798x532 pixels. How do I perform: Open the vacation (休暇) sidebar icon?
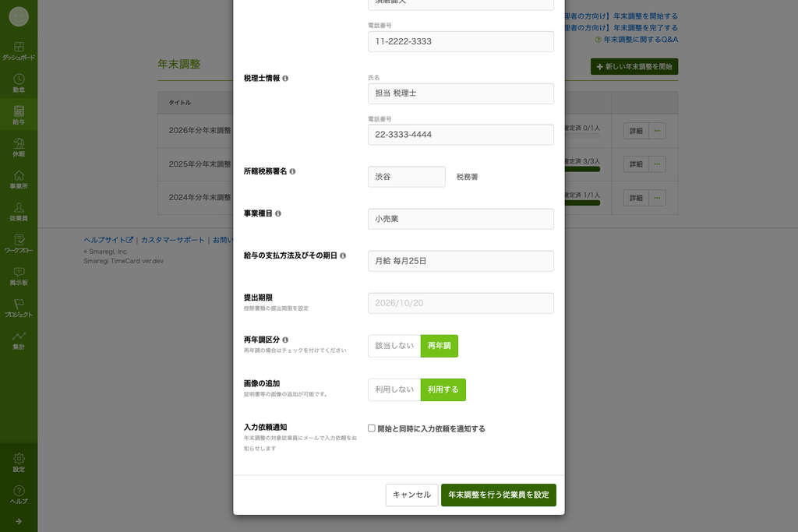[19, 147]
